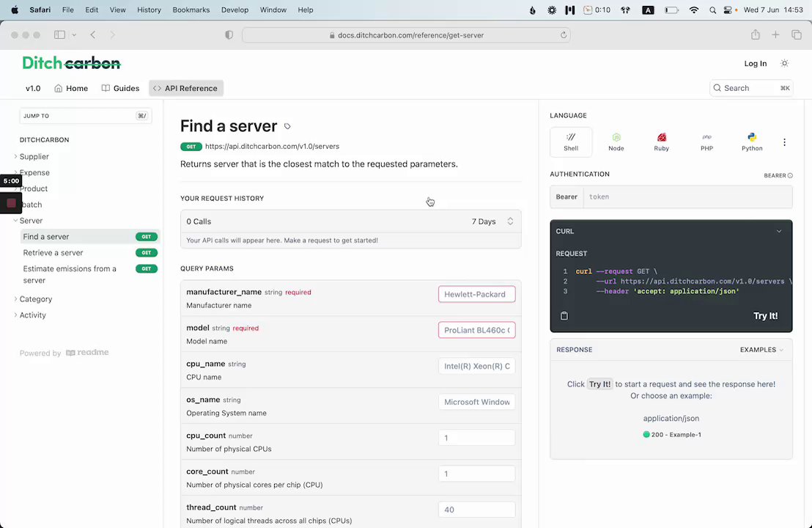812x528 pixels.
Task: Open macOS Control Center icon
Action: click(729, 10)
